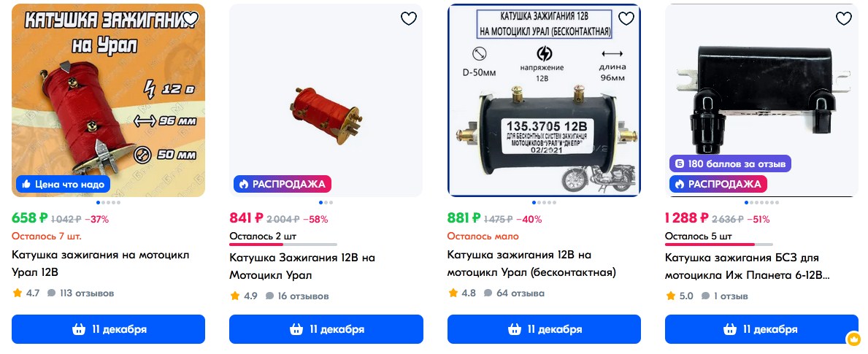The width and height of the screenshot is (868, 354).
Task: Open 'Катушка Зажигания 12В на Мотоцикл Урал' title
Action: [302, 266]
